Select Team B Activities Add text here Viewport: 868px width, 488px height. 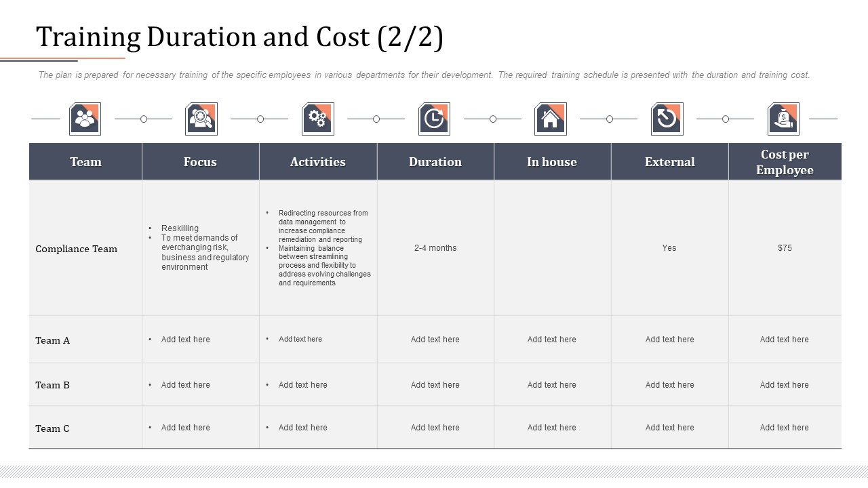tap(303, 385)
